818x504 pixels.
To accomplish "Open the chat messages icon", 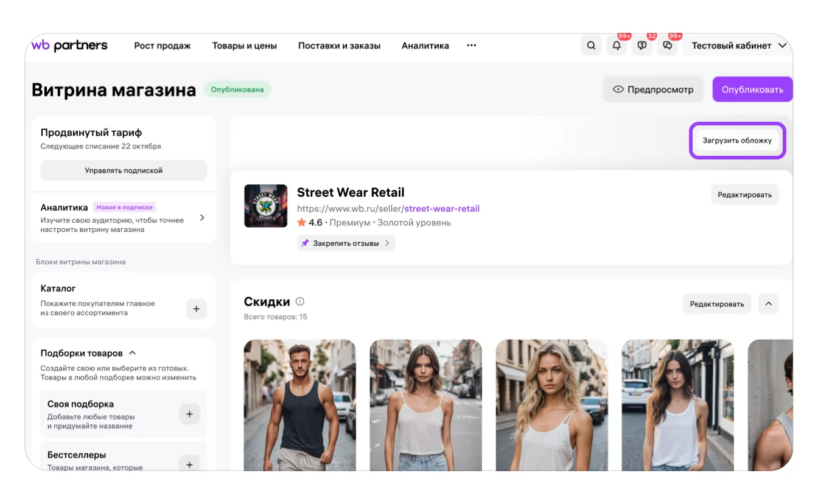I will (668, 46).
